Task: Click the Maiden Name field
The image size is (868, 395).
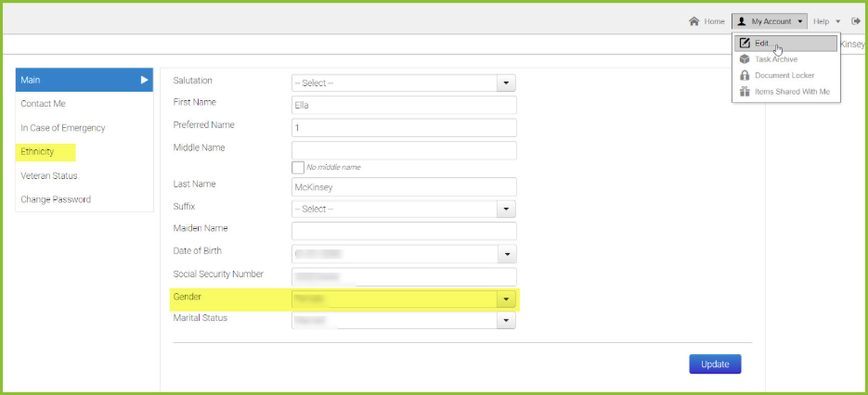Action: point(404,231)
